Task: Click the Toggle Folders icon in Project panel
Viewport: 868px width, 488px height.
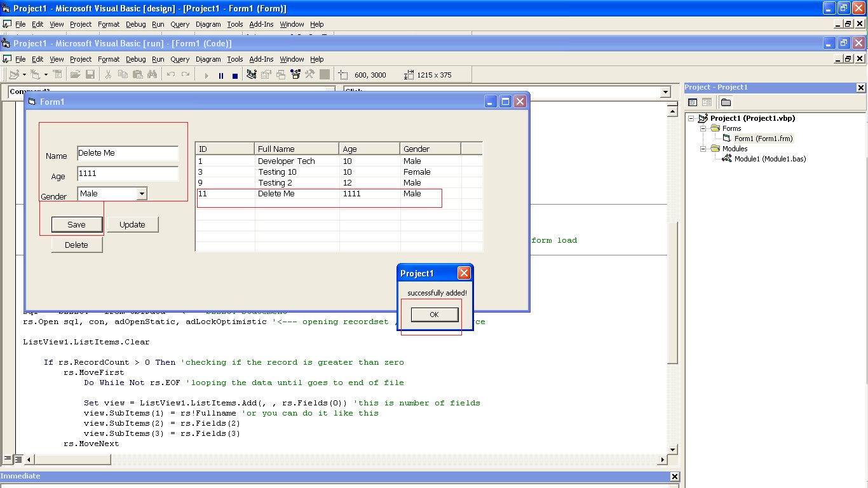Action: coord(726,102)
